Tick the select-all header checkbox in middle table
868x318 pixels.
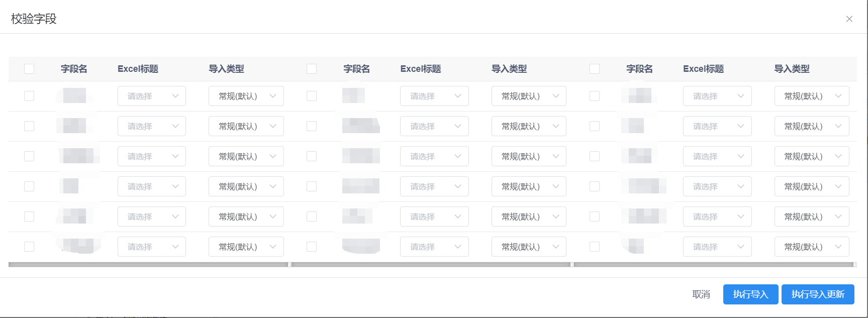tap(312, 69)
